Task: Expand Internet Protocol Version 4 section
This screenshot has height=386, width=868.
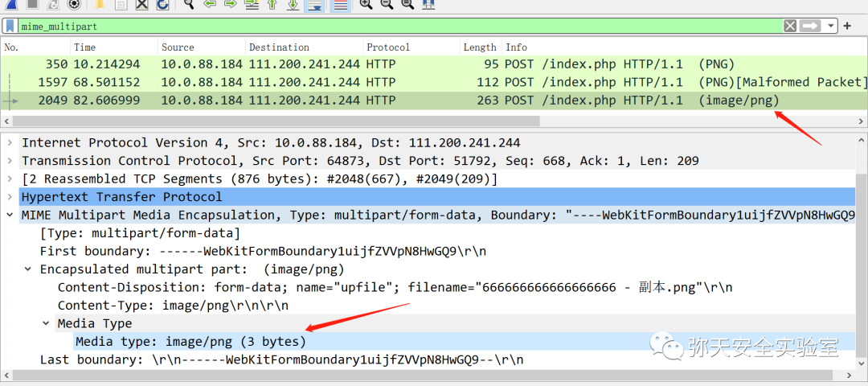Action: click(x=10, y=143)
